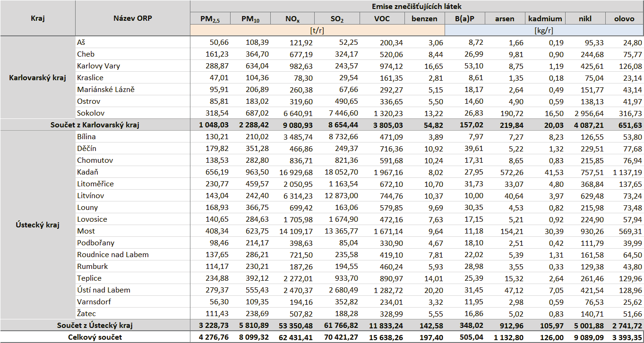Click the 'Litoměřice' row name
The image size is (644, 343).
click(95, 184)
